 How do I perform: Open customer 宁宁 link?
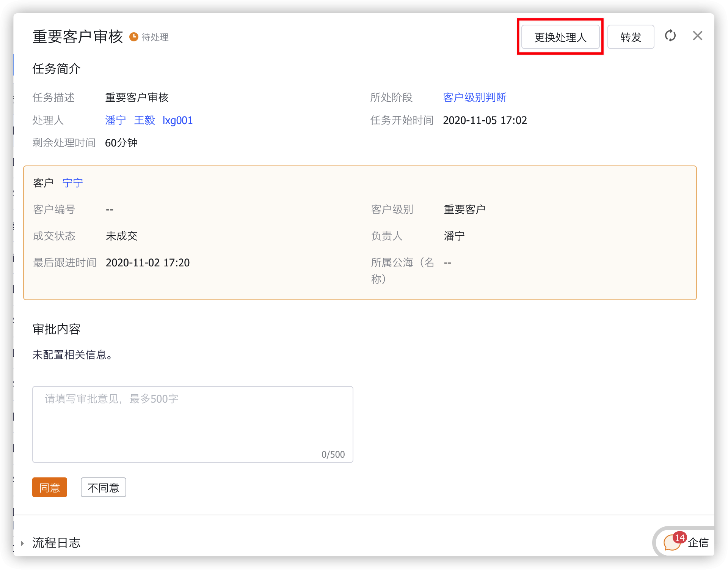[73, 183]
